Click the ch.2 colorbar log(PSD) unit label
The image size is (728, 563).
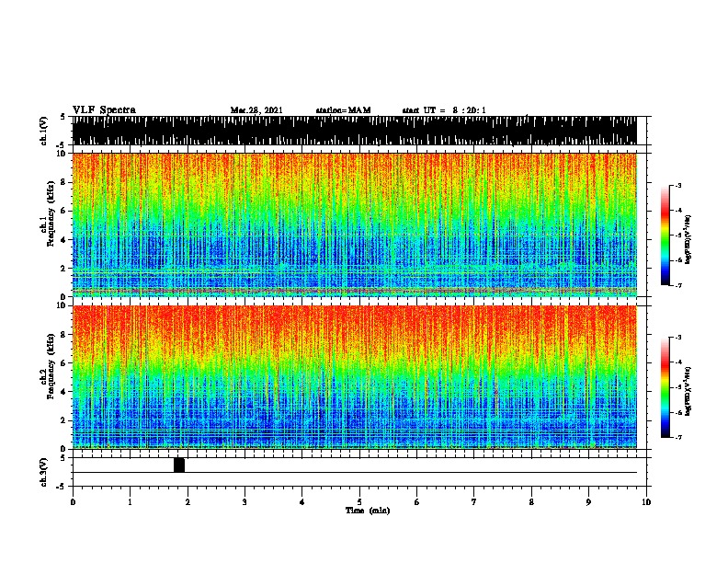point(688,391)
